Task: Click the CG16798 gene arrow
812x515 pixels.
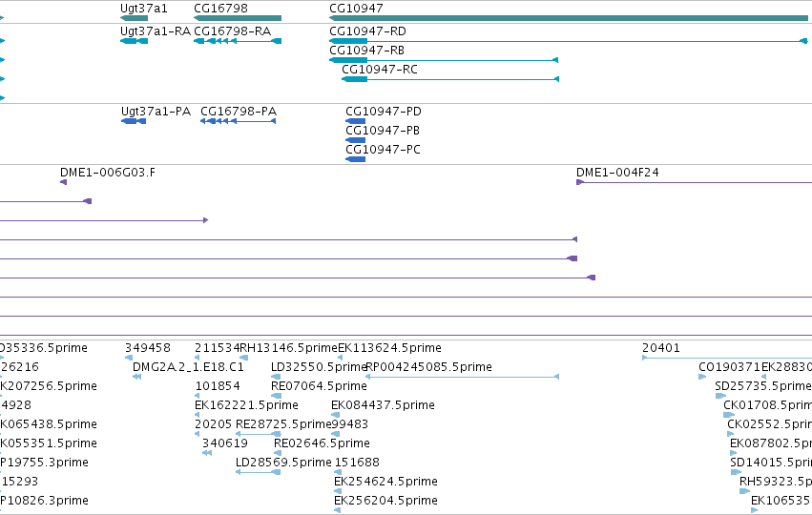Action: tap(238, 18)
